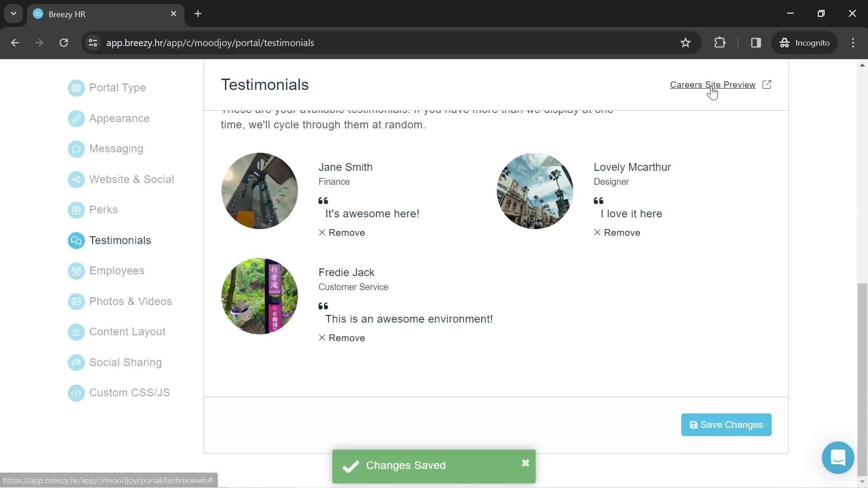The image size is (868, 488).
Task: Click the Messaging icon in sidebar
Action: click(75, 148)
